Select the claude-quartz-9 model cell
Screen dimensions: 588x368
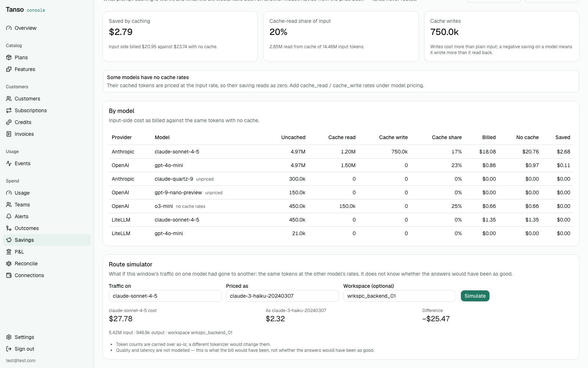click(x=174, y=179)
